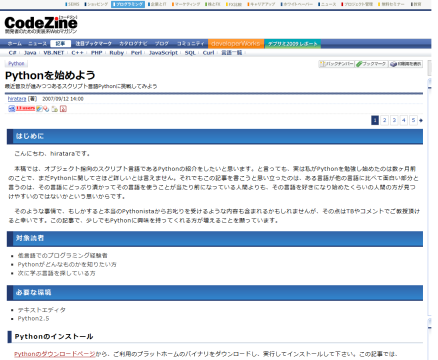The image size is (438, 360).
Task: Open the orange developerWorks tab
Action: (x=236, y=44)
